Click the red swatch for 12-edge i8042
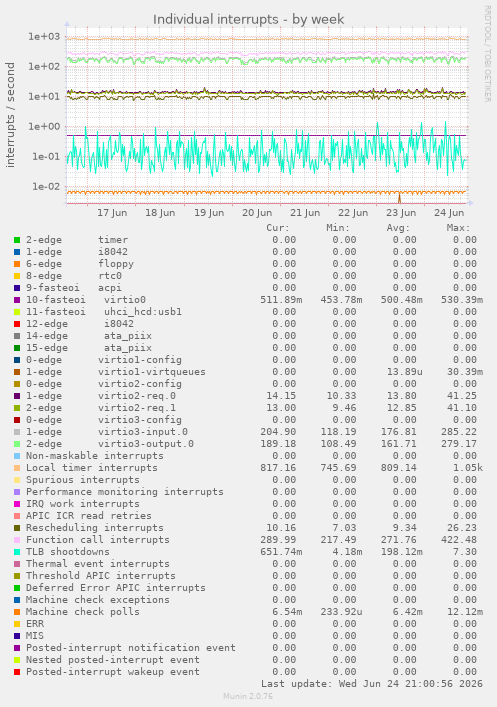 [x=17, y=324]
